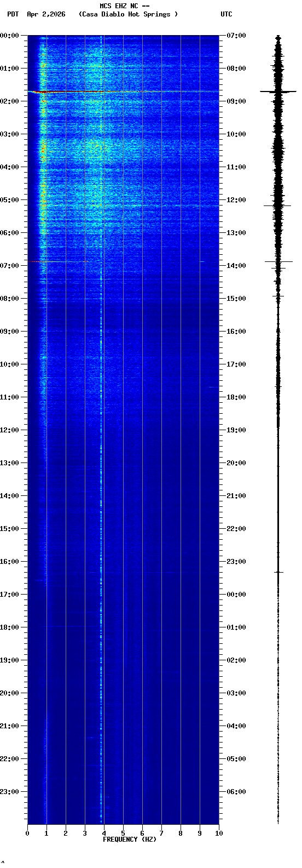Click the '02:00' UTC time label
This screenshot has height=868, width=302.
[x=236, y=660]
